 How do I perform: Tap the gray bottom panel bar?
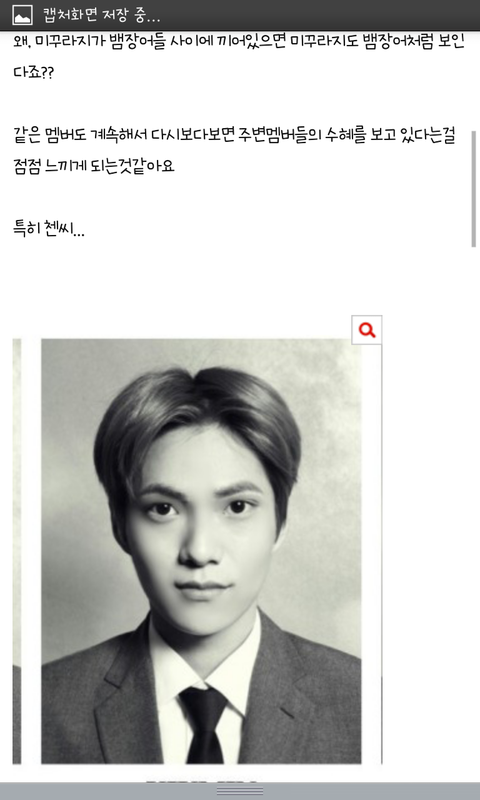point(240,791)
